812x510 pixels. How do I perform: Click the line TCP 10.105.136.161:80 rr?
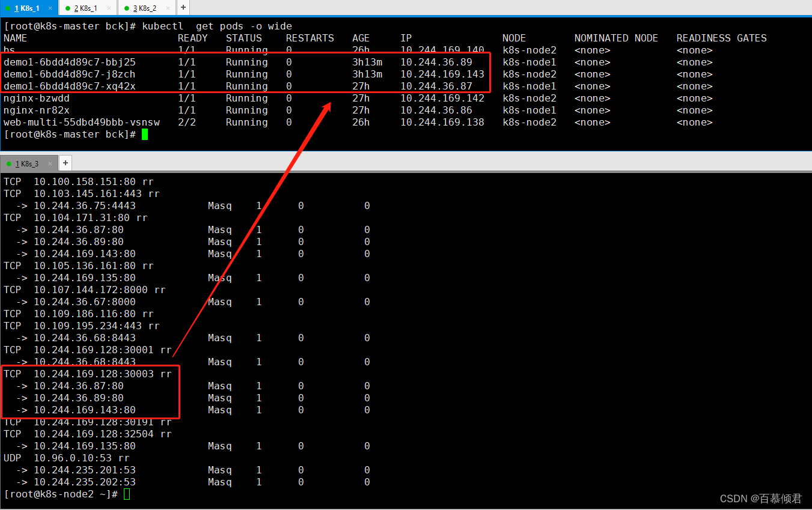[x=79, y=266]
